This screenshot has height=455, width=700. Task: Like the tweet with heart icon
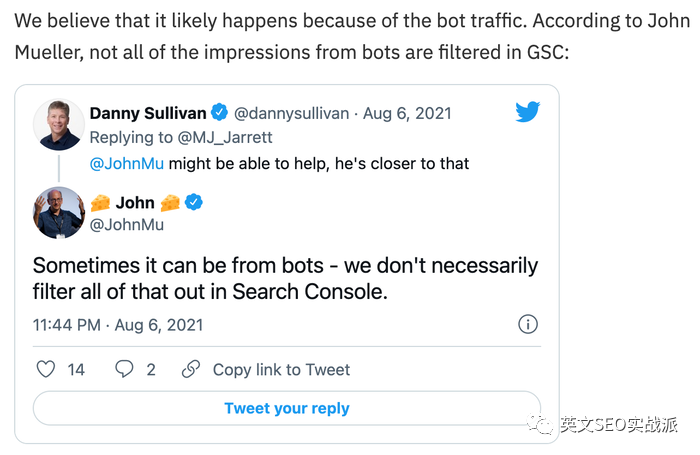click(46, 369)
